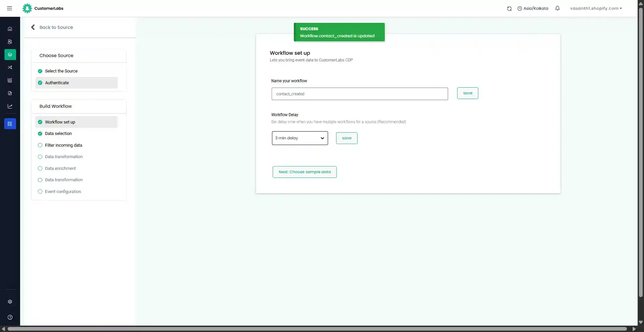Open the notifications bell
Screen dimensions: 644x332
pyautogui.click(x=557, y=8)
